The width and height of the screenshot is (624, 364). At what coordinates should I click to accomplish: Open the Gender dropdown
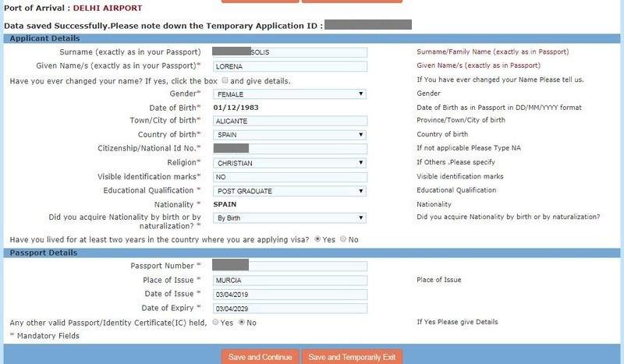tap(289, 94)
